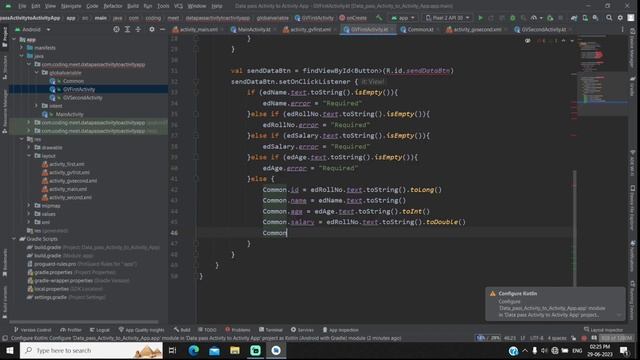Open Project panel options gear icon
The width and height of the screenshot is (640, 360).
152,29
